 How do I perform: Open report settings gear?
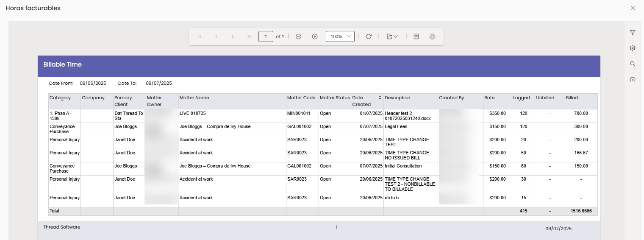pyautogui.click(x=633, y=48)
